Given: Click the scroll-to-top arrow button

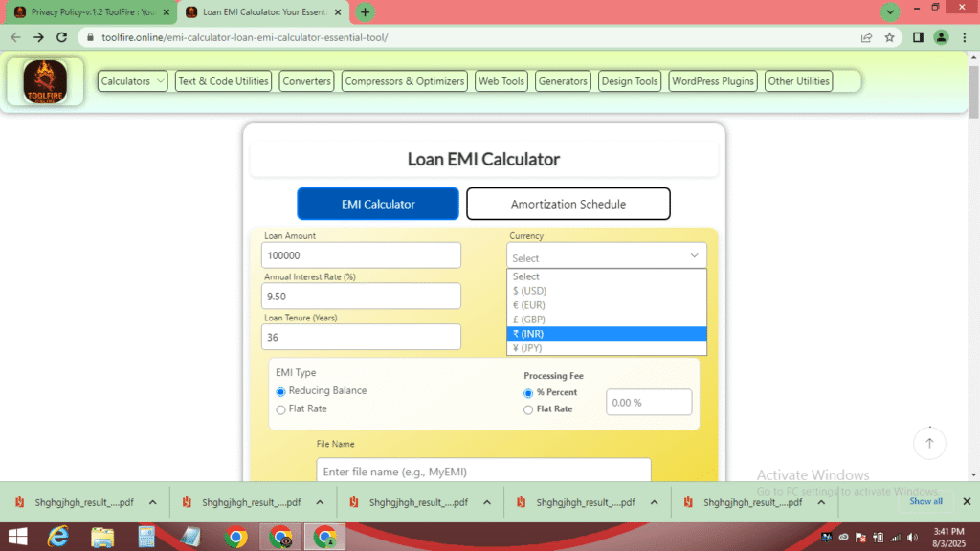Looking at the screenshot, I should click(x=929, y=443).
